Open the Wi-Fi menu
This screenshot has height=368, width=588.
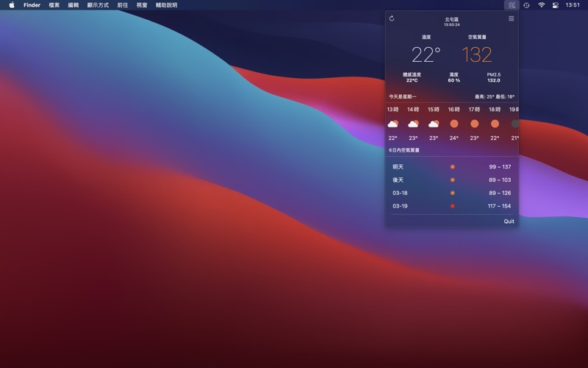(541, 5)
